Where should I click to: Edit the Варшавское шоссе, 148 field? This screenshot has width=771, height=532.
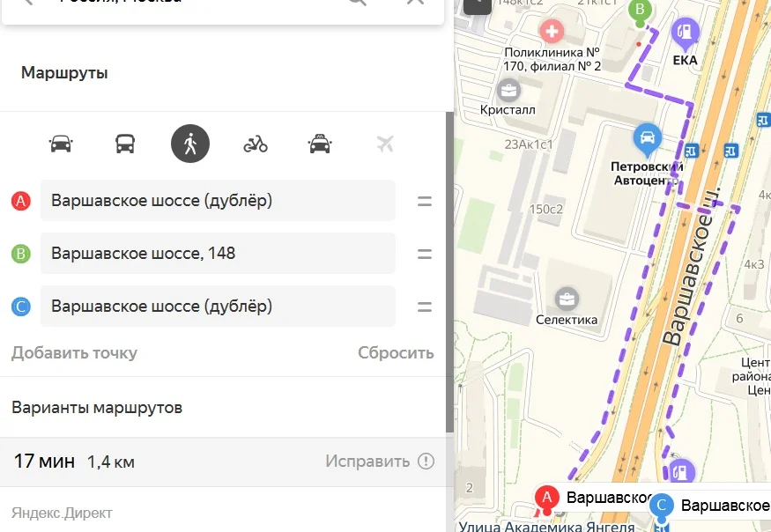[218, 253]
